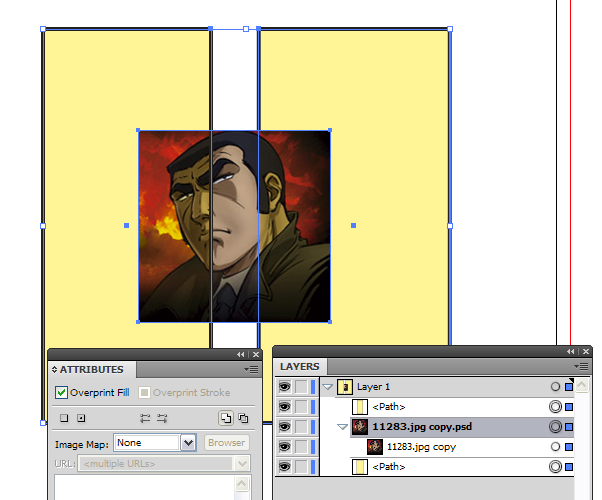Viewport: 602px width, 500px height.
Task: Cycle the Attributes panel view with the tab arrows
Action: tap(55, 369)
